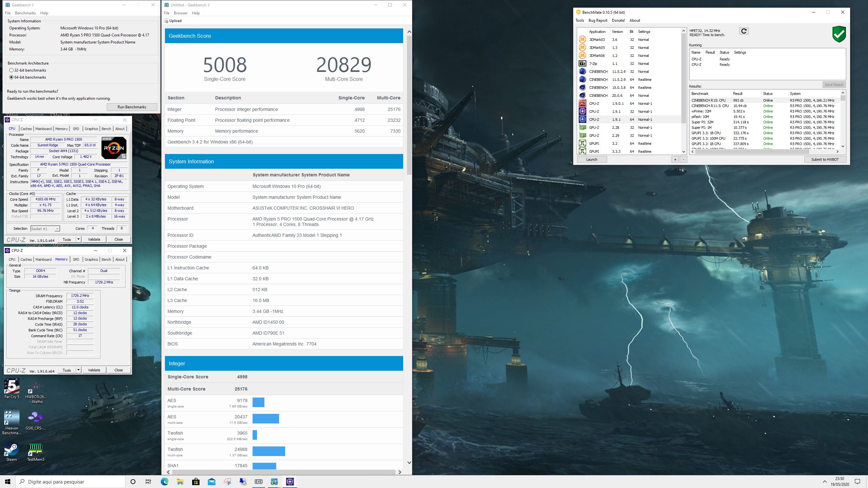Open Donate! menu in BenchMate

pyautogui.click(x=618, y=20)
